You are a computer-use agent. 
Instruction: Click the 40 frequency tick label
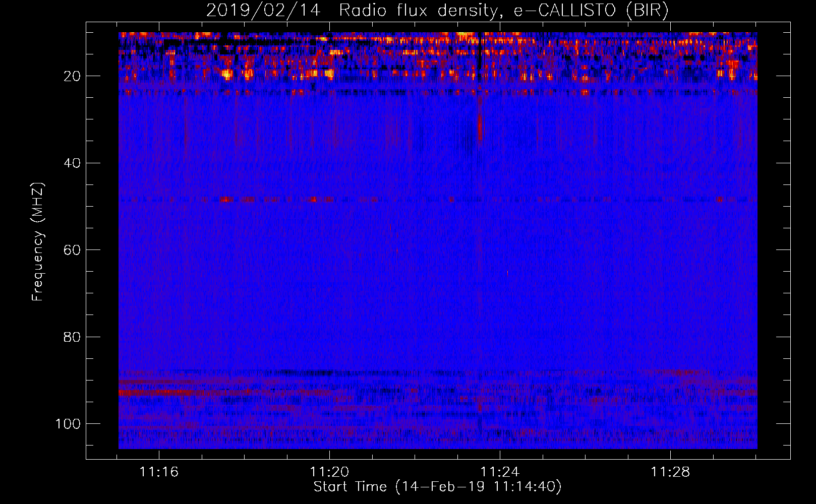73,163
